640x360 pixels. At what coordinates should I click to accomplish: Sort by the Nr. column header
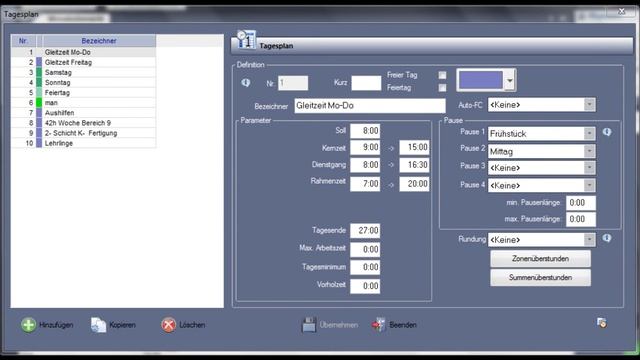[24, 41]
